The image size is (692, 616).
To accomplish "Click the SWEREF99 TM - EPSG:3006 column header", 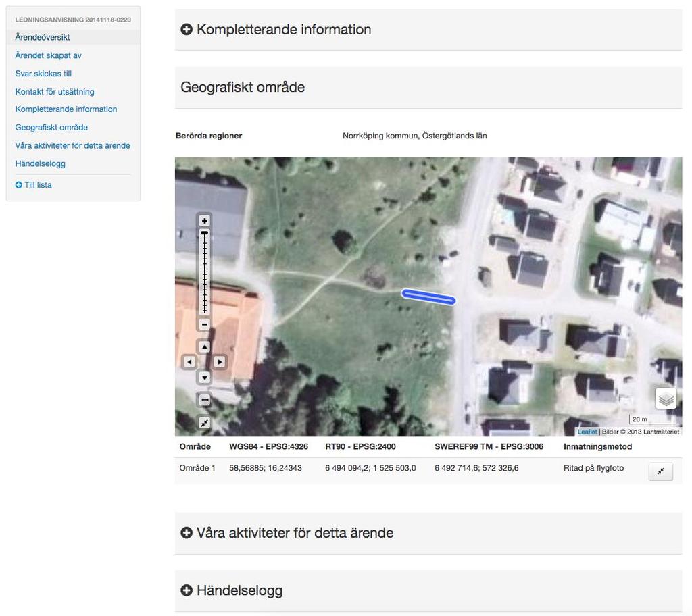I will coord(489,446).
